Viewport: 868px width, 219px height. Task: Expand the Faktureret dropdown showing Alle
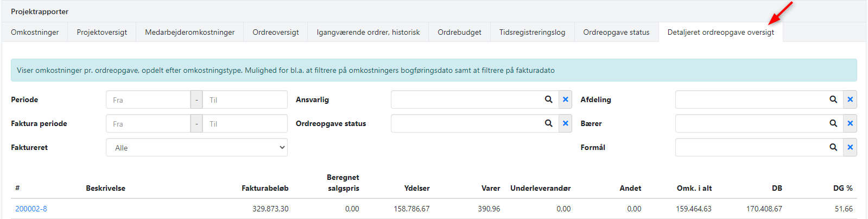click(x=197, y=148)
